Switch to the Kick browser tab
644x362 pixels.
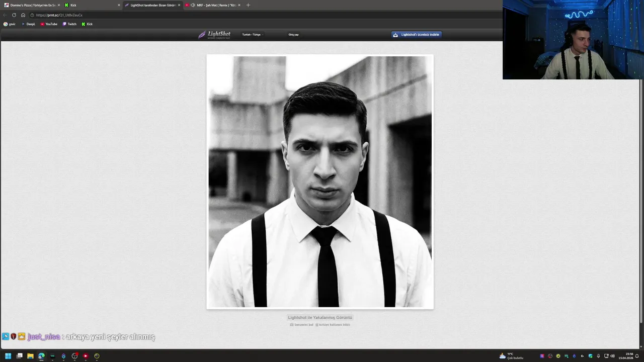point(92,5)
